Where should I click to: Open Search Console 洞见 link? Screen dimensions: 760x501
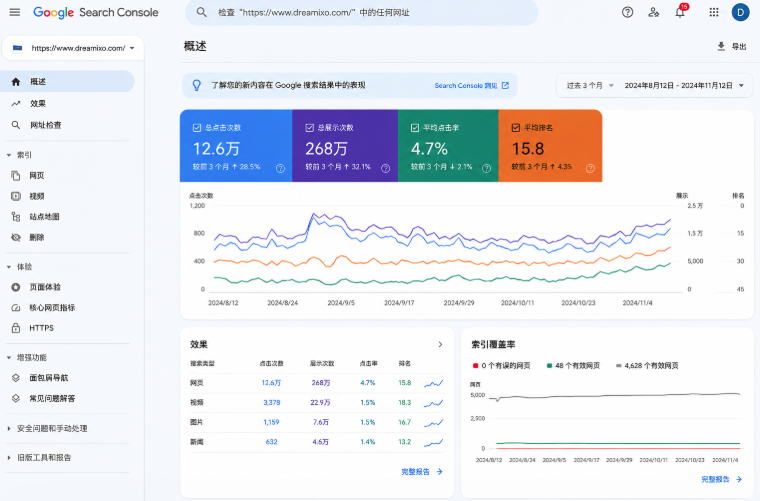tap(466, 85)
